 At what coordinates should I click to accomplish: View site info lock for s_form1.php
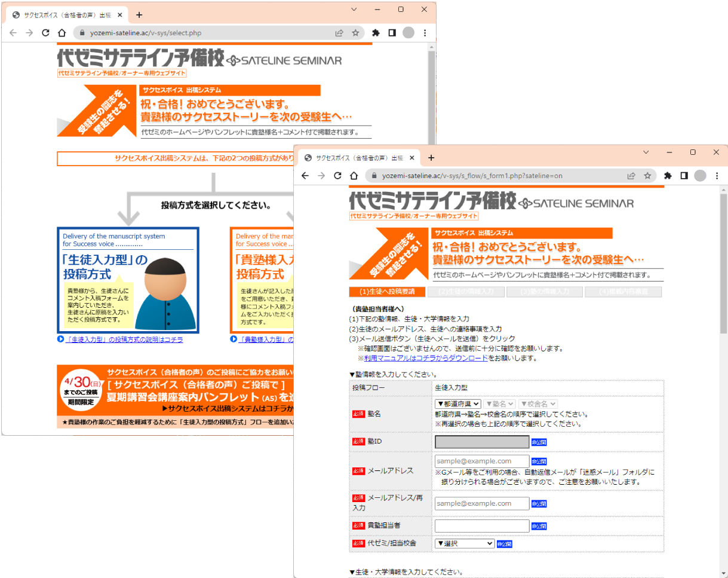tap(375, 176)
